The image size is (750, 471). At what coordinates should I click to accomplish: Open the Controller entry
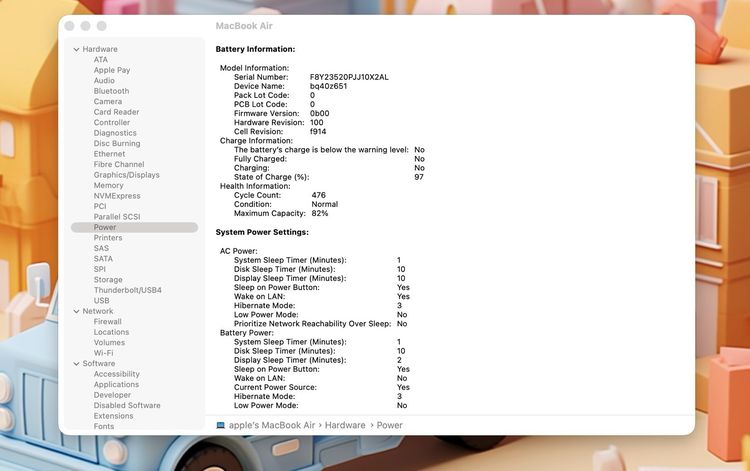pyautogui.click(x=111, y=123)
